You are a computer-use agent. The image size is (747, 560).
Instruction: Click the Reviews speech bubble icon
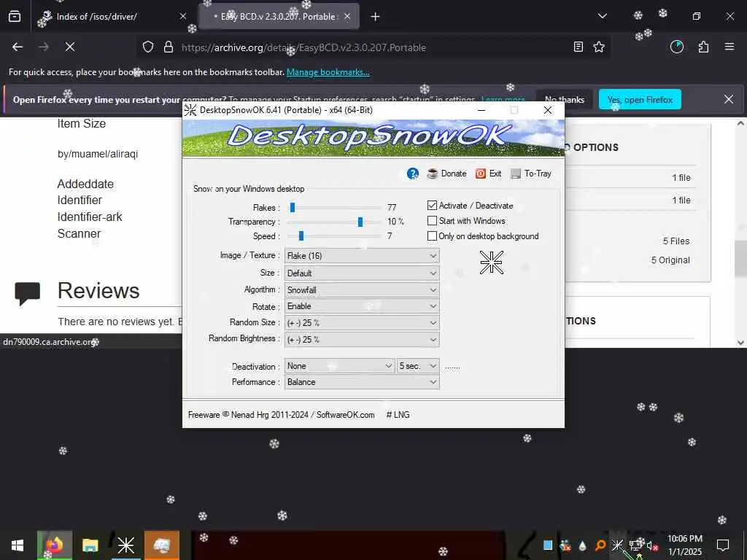pos(27,293)
